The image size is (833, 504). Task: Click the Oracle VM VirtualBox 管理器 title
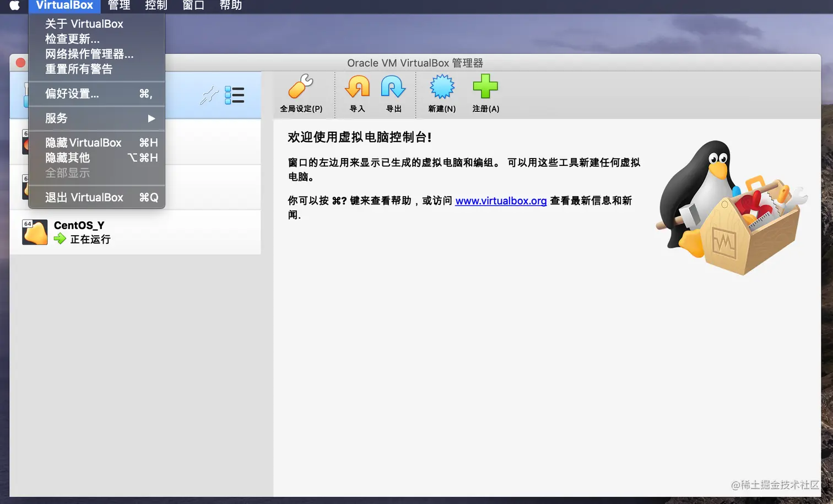(415, 63)
